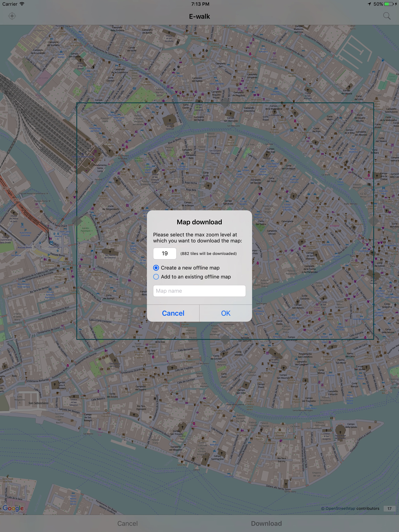The width and height of the screenshot is (399, 532).
Task: Grab the bottom edge handle of selection box
Action: tap(225, 339)
